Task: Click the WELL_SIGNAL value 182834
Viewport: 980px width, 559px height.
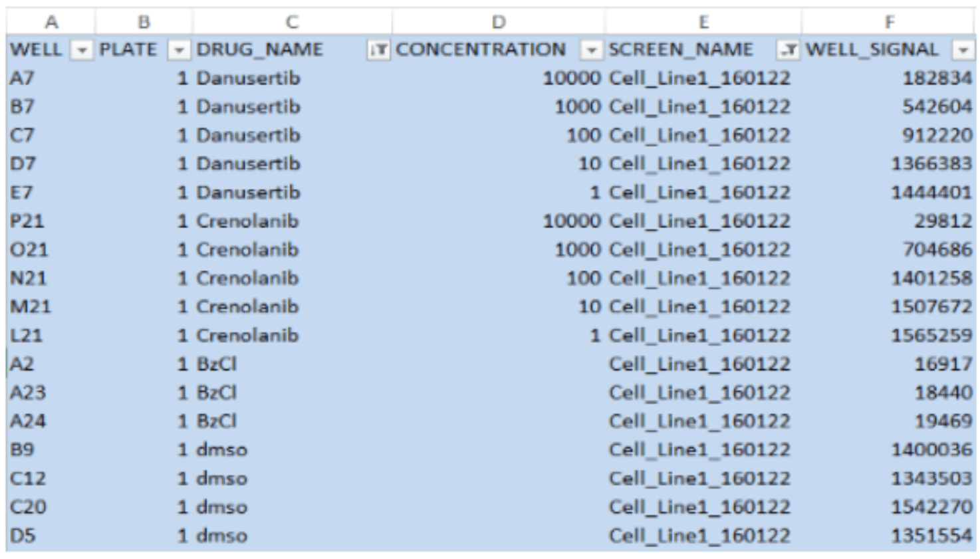Action: 936,78
